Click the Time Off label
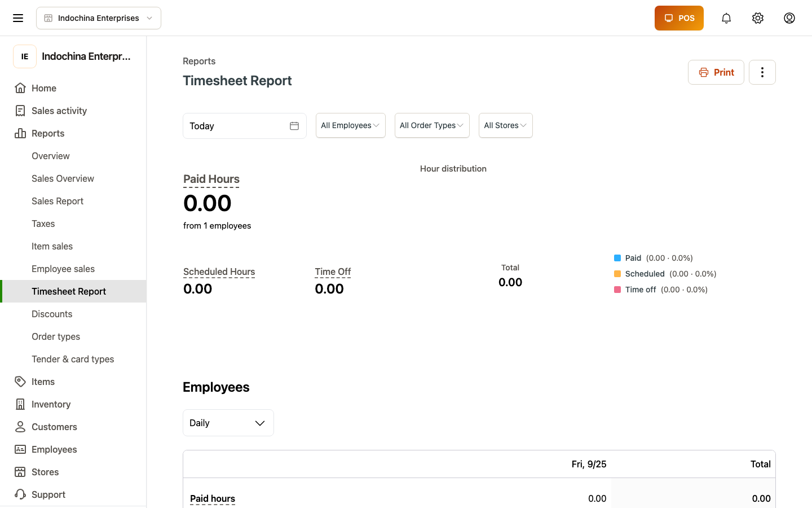The image size is (812, 508). [x=333, y=271]
